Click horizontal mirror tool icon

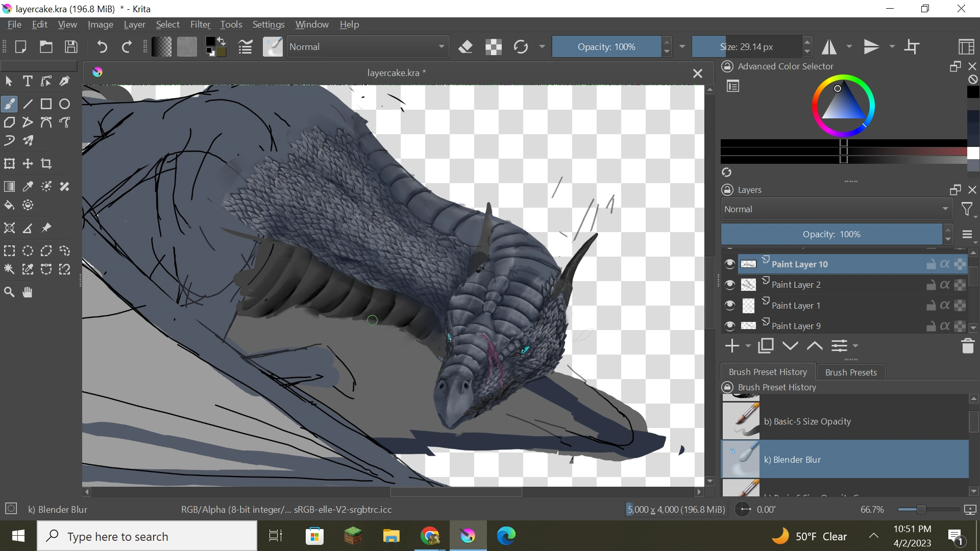tap(829, 47)
